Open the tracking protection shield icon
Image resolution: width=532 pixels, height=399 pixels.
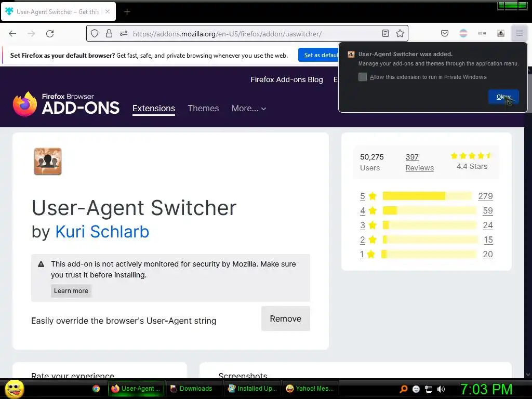95,33
